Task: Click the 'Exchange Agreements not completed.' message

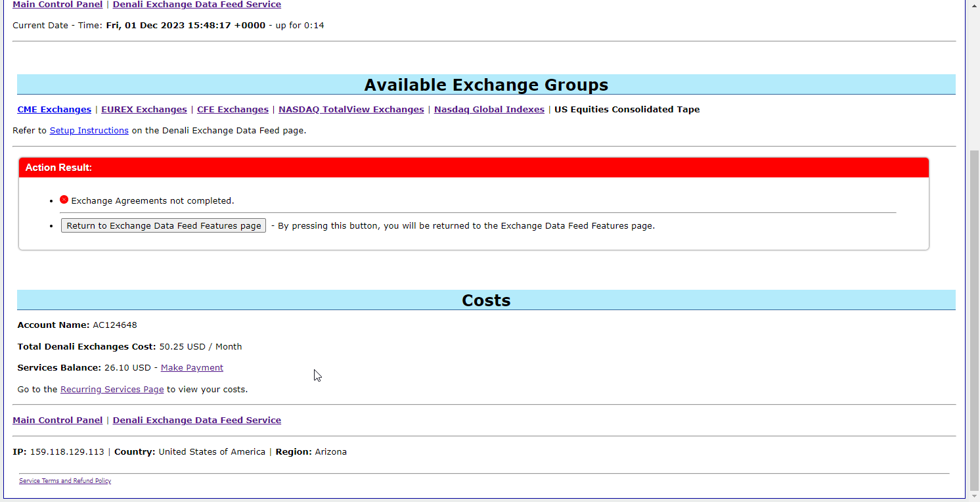Action: [x=152, y=201]
